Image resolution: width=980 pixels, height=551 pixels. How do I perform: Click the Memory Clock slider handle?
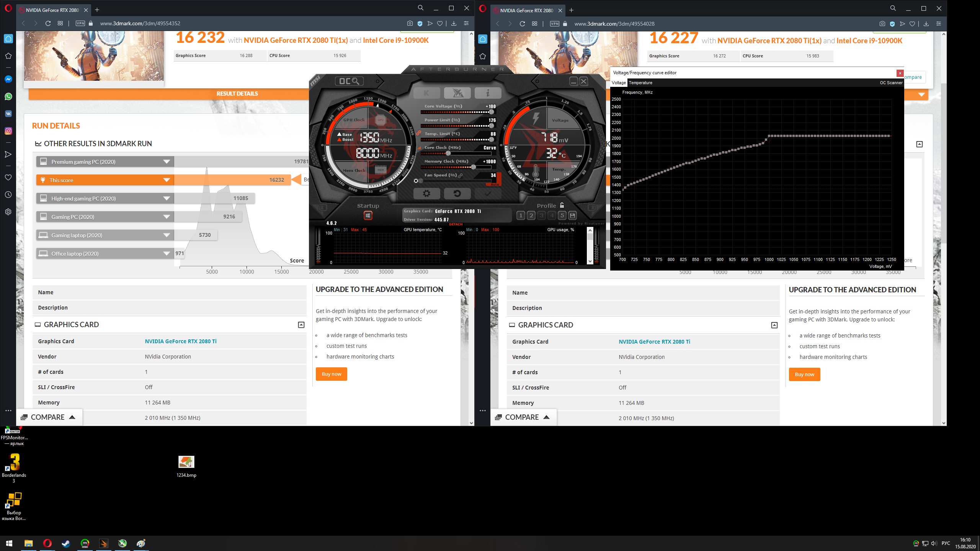coord(474,167)
